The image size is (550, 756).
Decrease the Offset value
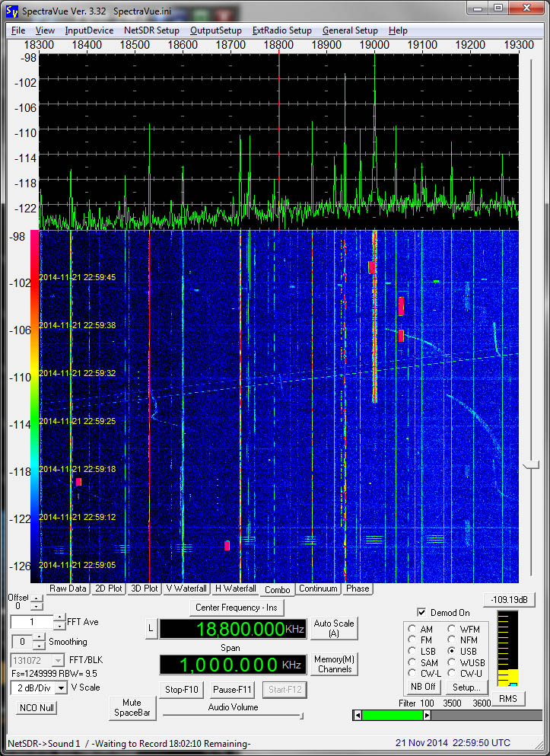(x=36, y=606)
